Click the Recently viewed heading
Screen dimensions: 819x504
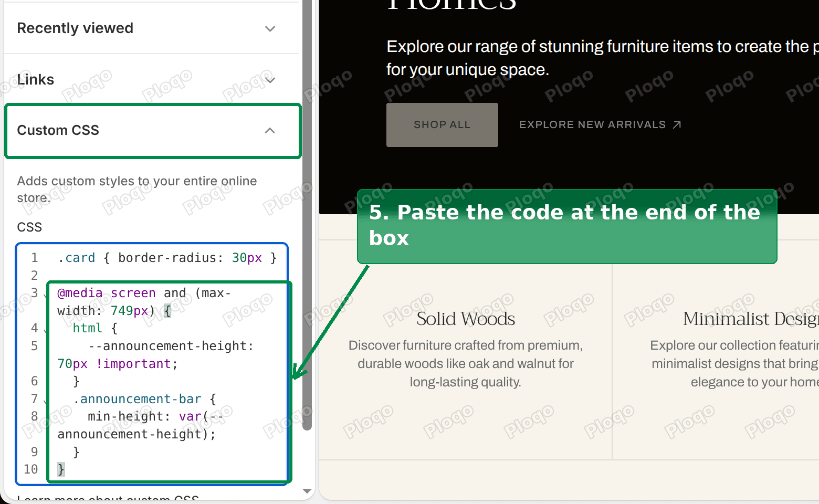pos(75,28)
